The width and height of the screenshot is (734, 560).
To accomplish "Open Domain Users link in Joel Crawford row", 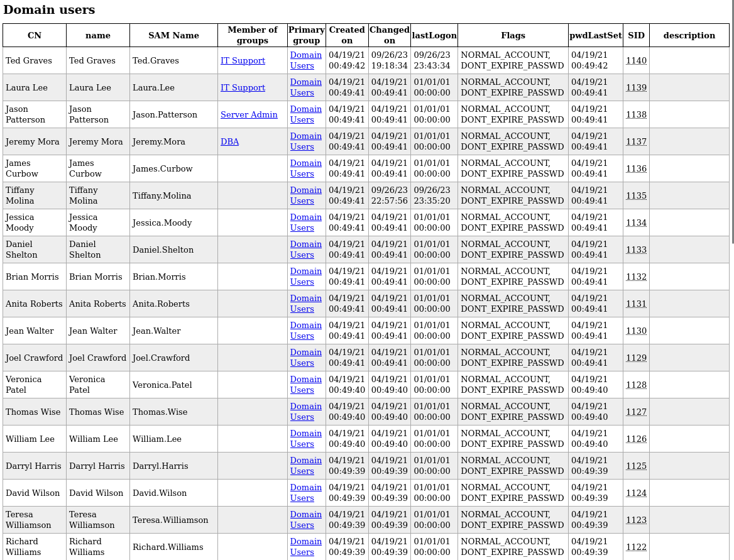I will tap(305, 358).
